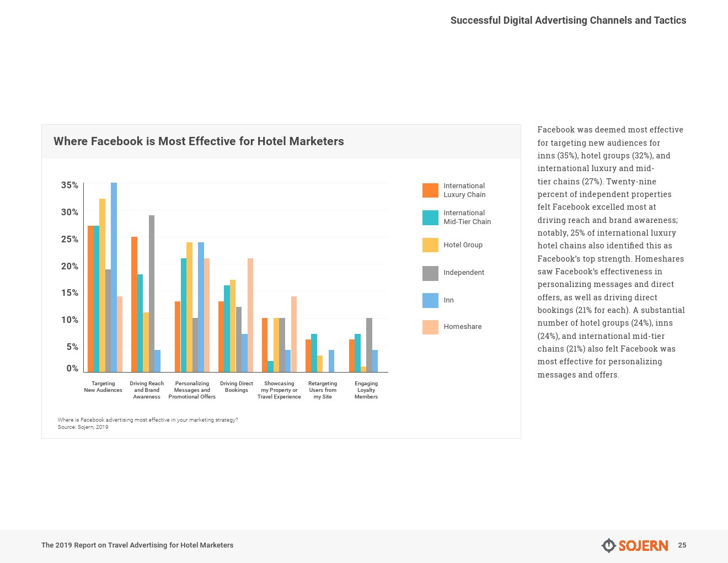Click the 35% y-axis label

tap(69, 185)
